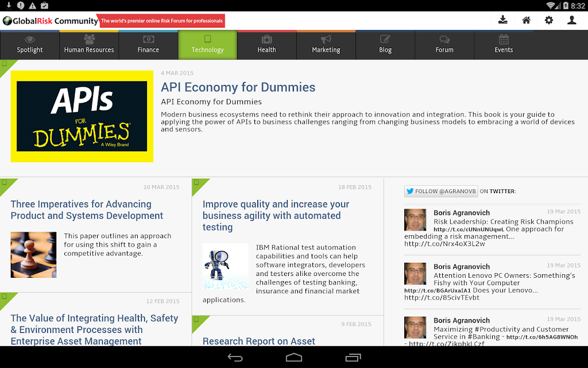Open the Forum tab

coord(444,45)
